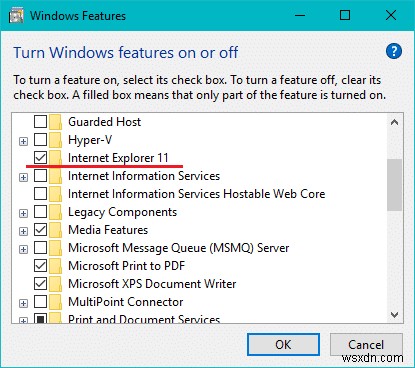The width and height of the screenshot is (415, 368).
Task: Select the Legacy Components label
Action: pyautogui.click(x=123, y=212)
